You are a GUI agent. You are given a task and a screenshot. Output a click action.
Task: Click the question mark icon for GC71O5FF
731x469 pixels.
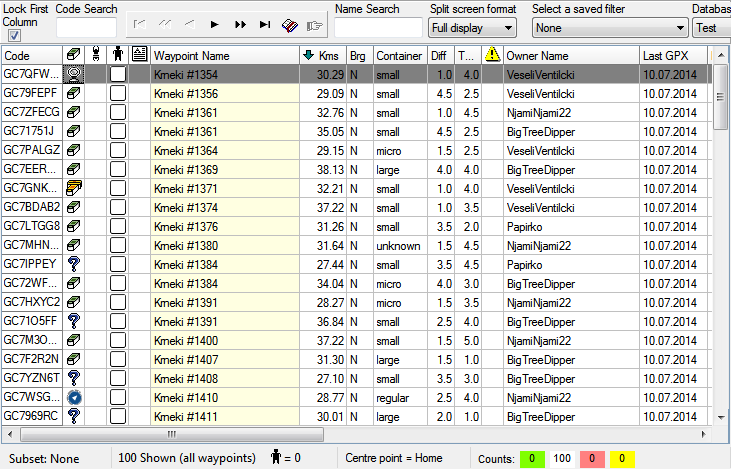click(74, 321)
